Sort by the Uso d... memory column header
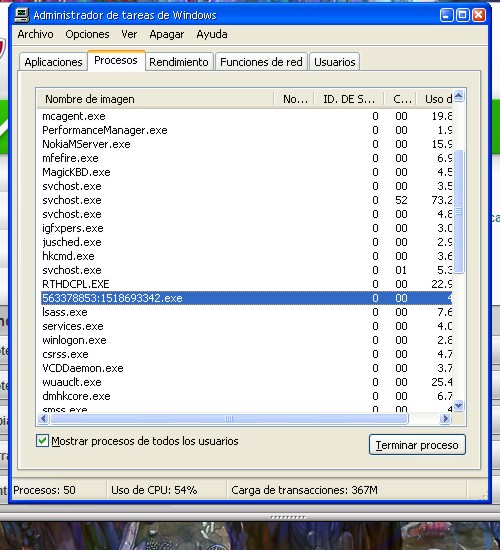The width and height of the screenshot is (500, 550). pos(435,99)
